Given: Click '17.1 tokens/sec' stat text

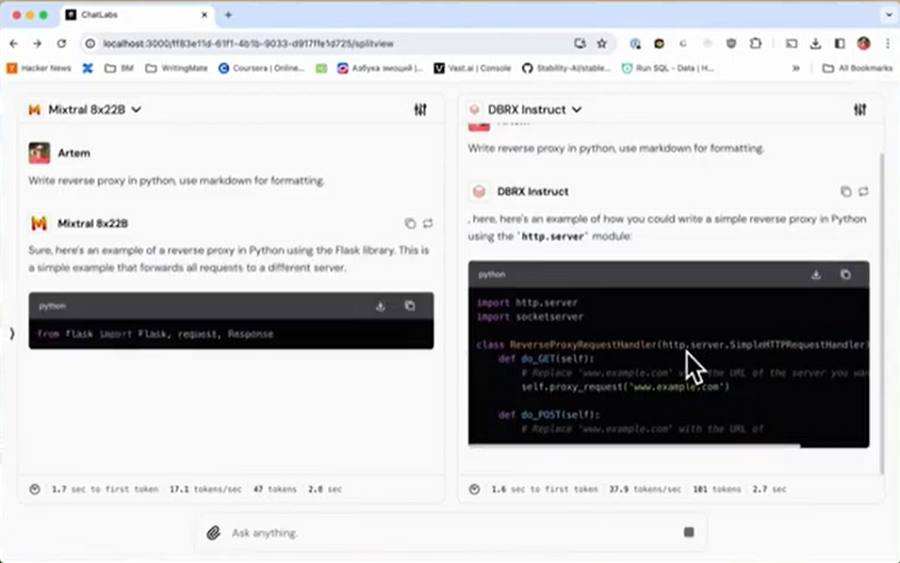Looking at the screenshot, I should [x=205, y=490].
